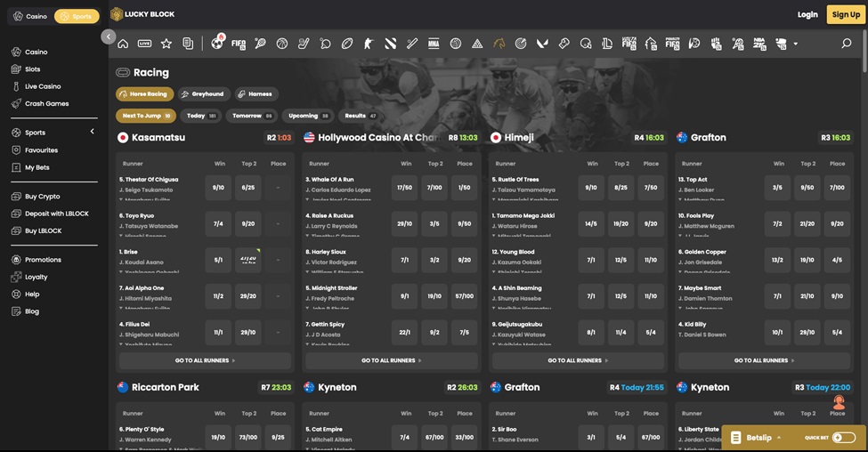Open live support headset icon

(x=839, y=403)
